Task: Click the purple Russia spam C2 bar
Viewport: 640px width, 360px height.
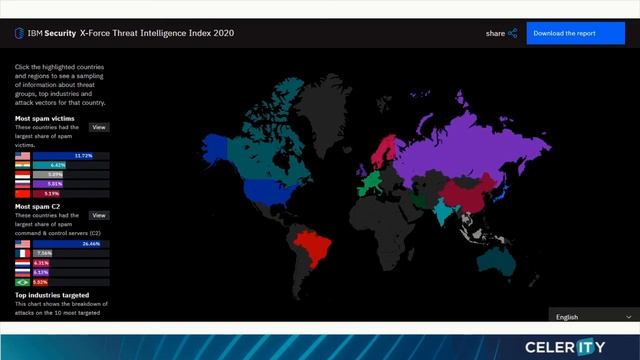Action: point(41,272)
